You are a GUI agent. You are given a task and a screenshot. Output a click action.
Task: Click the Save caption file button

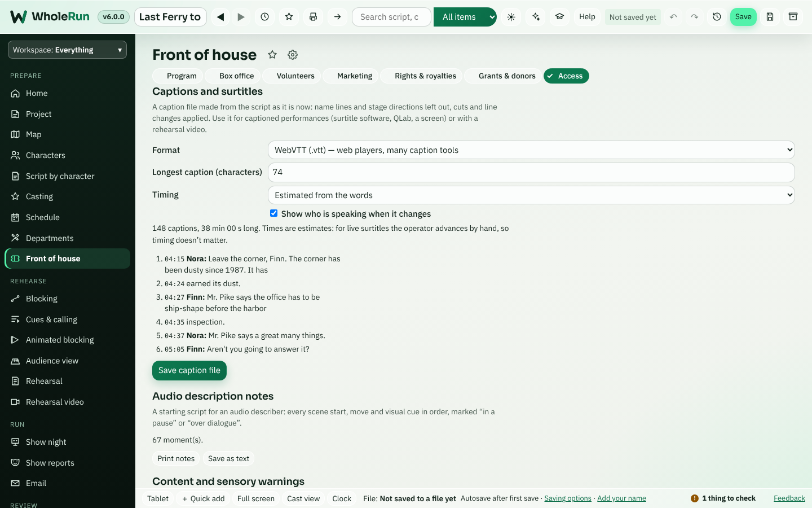point(189,370)
